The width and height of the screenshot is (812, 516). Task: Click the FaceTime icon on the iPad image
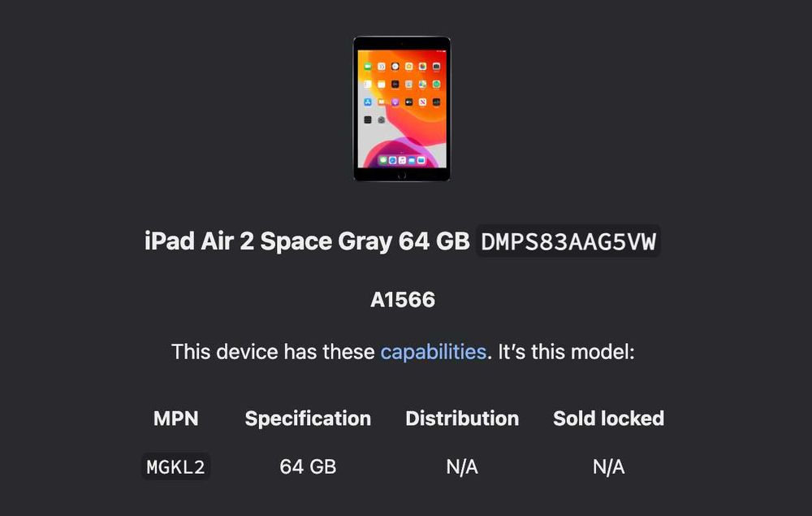pyautogui.click(x=368, y=67)
